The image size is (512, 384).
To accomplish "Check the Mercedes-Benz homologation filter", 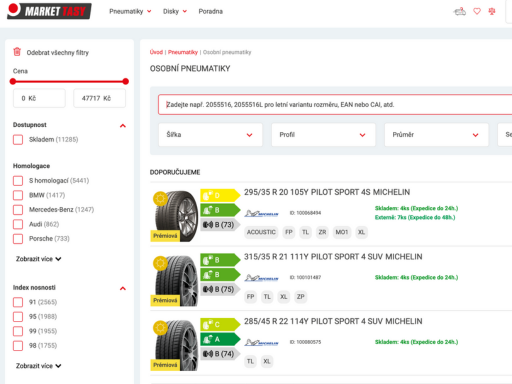I will [18, 210].
